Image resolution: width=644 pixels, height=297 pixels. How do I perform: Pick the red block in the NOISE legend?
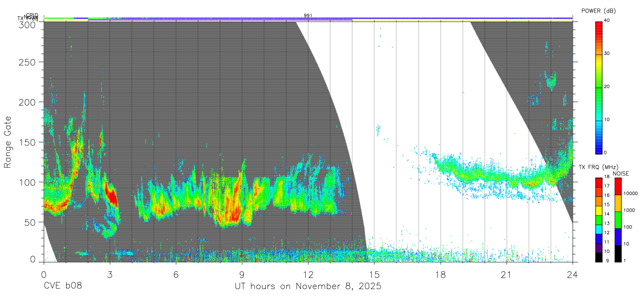coord(618,186)
